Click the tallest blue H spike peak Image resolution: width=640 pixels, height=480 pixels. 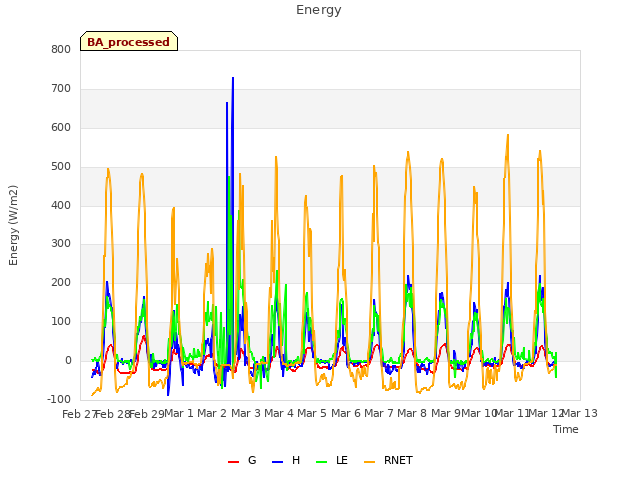(x=233, y=78)
